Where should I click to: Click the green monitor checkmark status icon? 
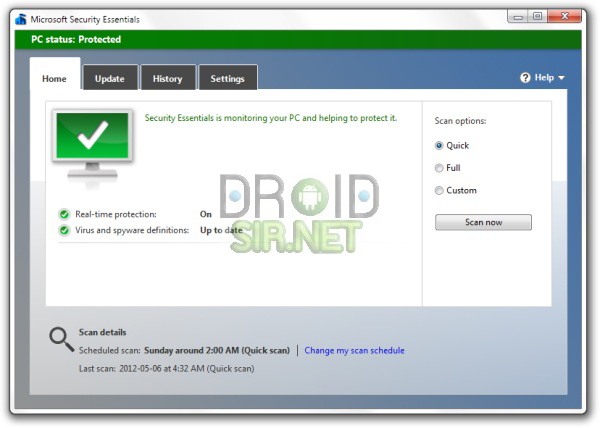coord(92,147)
